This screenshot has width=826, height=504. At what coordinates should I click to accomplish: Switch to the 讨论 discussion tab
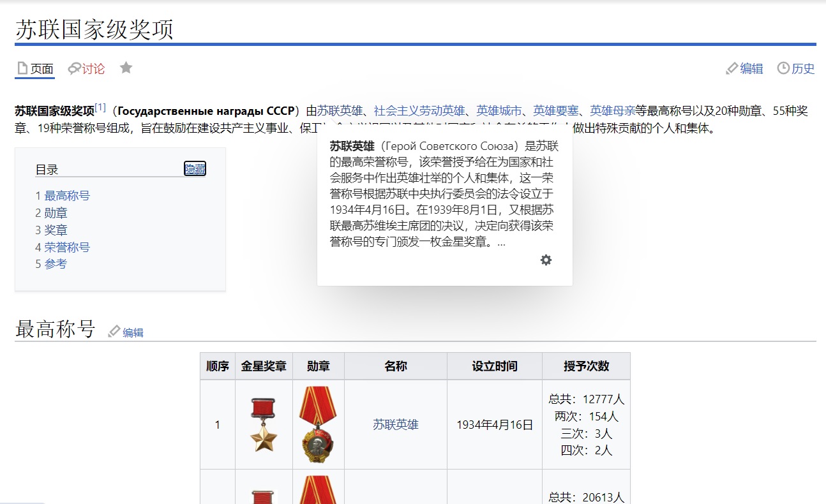click(x=86, y=69)
